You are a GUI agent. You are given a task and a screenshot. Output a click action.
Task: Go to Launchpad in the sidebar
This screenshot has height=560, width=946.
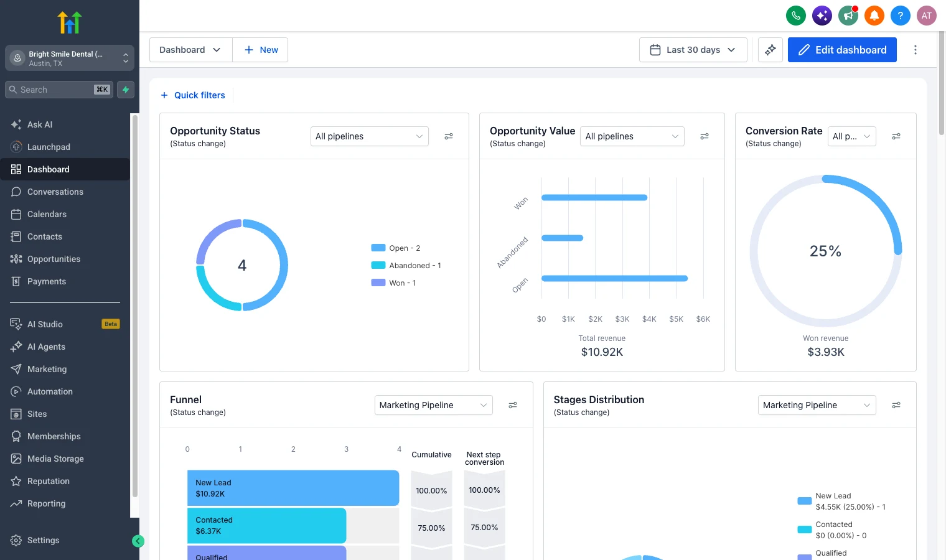(x=65, y=147)
